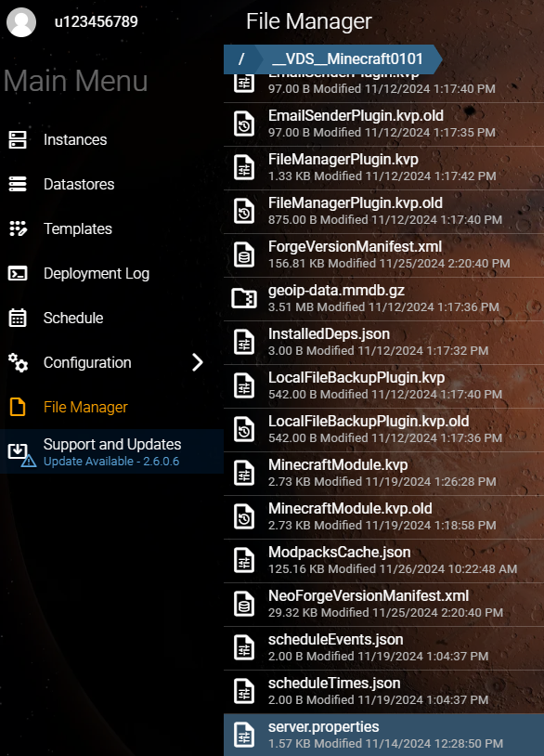Screen dimensions: 544x756
Task: Select LocalFileBackupPlugin.kvp file name
Action: pyautogui.click(x=356, y=377)
